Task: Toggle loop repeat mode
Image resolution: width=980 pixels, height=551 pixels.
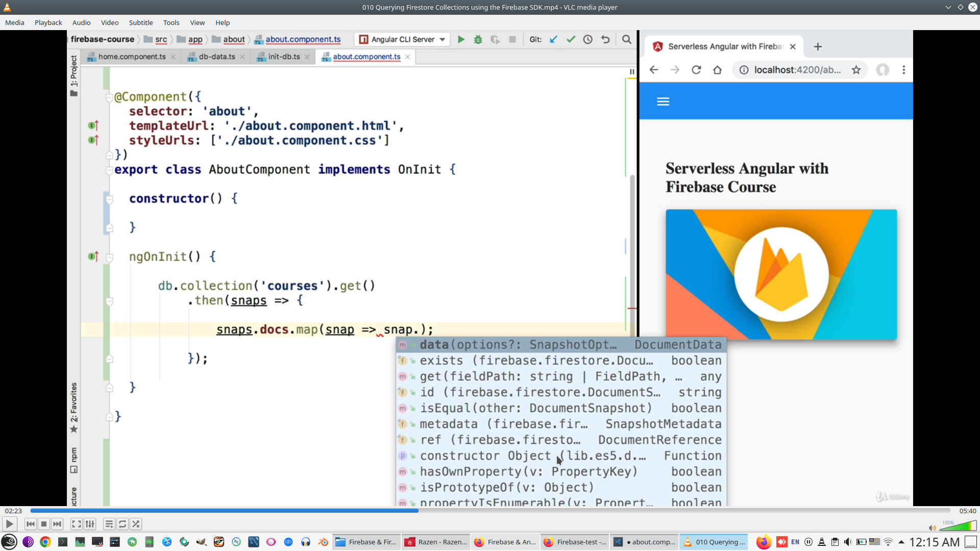Action: (122, 524)
